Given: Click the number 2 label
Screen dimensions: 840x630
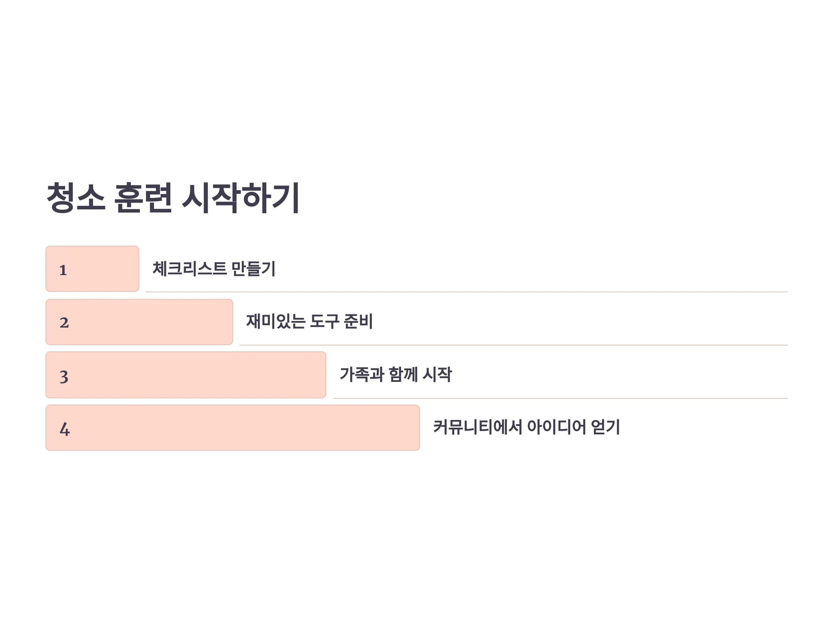Looking at the screenshot, I should [x=64, y=323].
